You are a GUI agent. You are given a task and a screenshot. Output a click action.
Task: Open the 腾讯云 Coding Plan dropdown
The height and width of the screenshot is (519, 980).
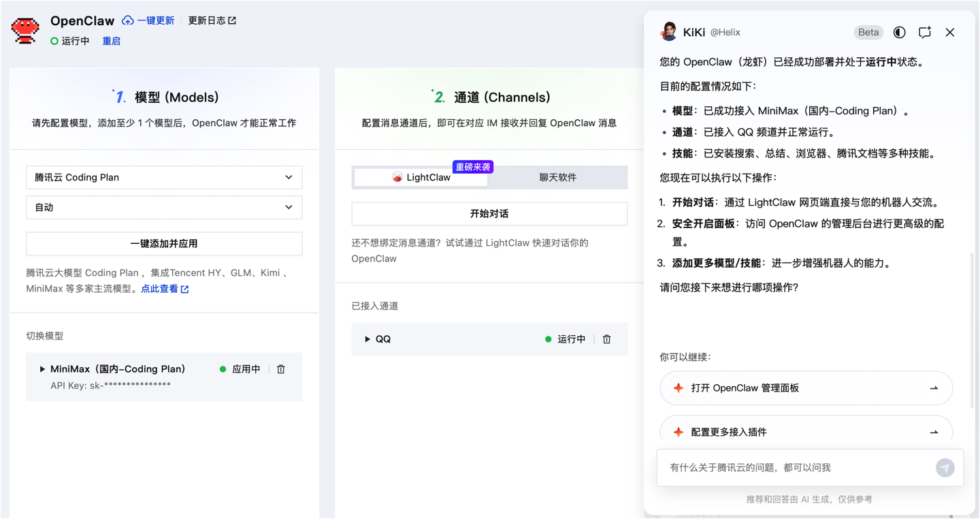pyautogui.click(x=163, y=177)
